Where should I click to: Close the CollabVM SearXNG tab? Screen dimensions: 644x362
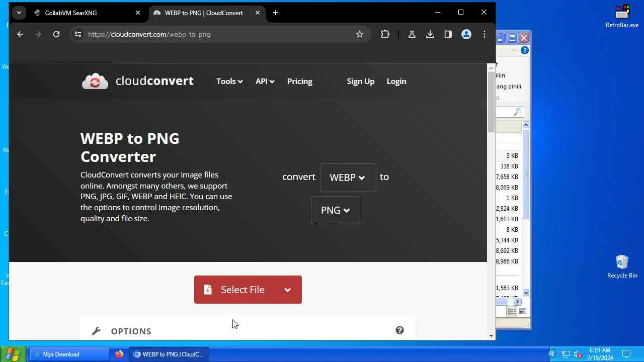coord(138,13)
